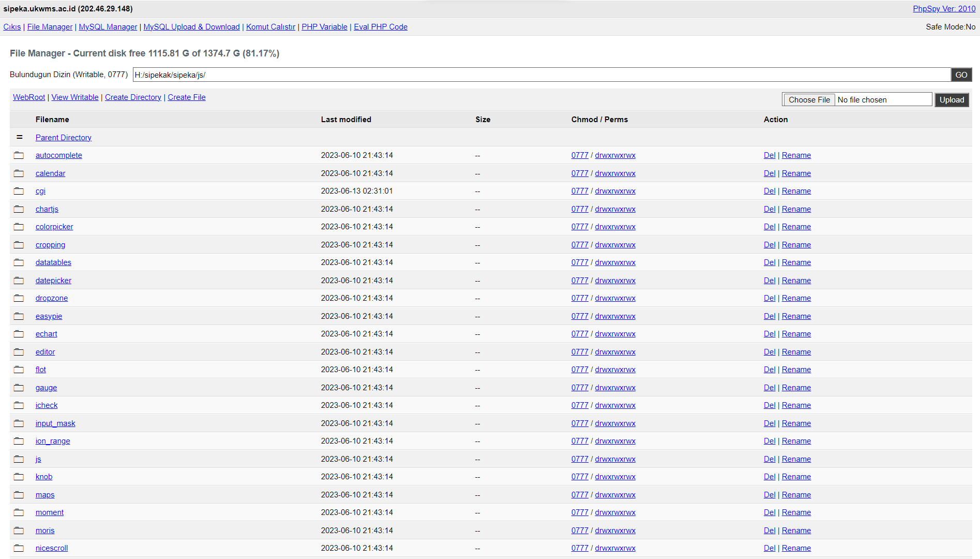Rename the cgi folder

[x=796, y=191]
